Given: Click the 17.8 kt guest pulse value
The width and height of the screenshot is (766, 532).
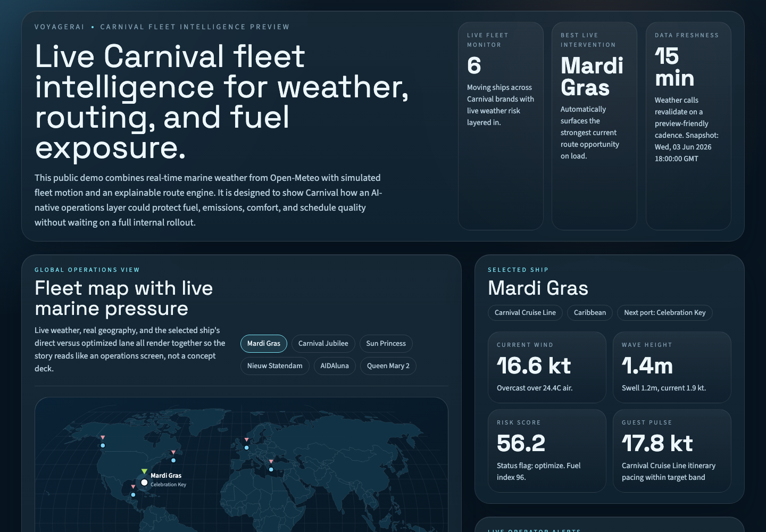Looking at the screenshot, I should pos(657,444).
